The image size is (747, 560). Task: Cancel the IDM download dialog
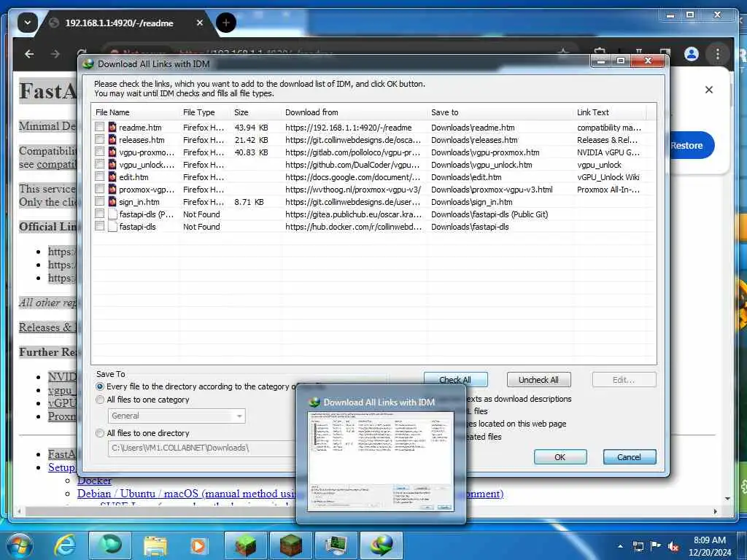coord(629,456)
